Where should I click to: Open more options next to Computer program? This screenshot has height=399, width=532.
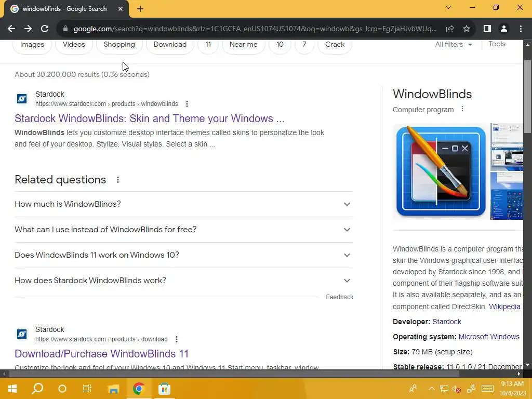click(x=462, y=109)
